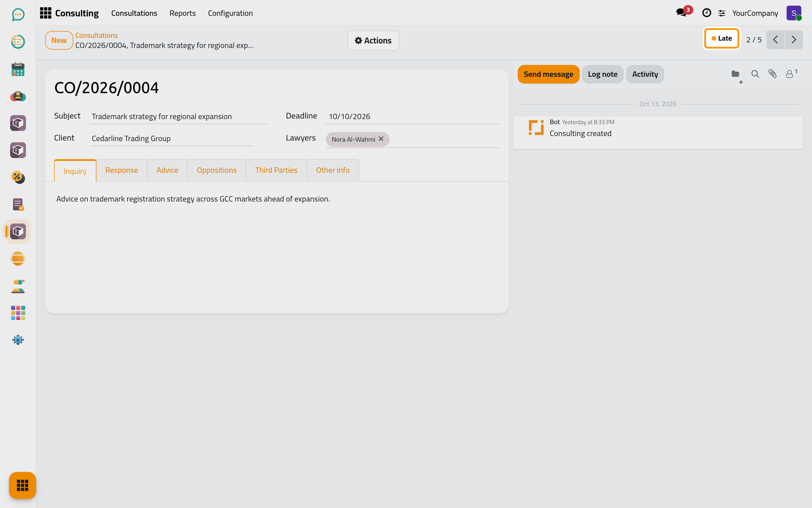Click the folder plus icon in chatter
This screenshot has width=812, height=508.
pyautogui.click(x=736, y=75)
